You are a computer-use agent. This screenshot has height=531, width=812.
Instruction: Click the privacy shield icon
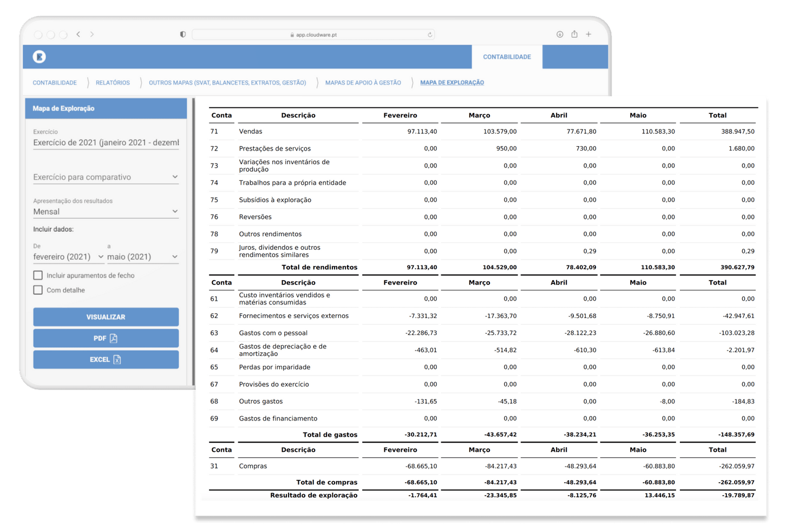pyautogui.click(x=183, y=34)
